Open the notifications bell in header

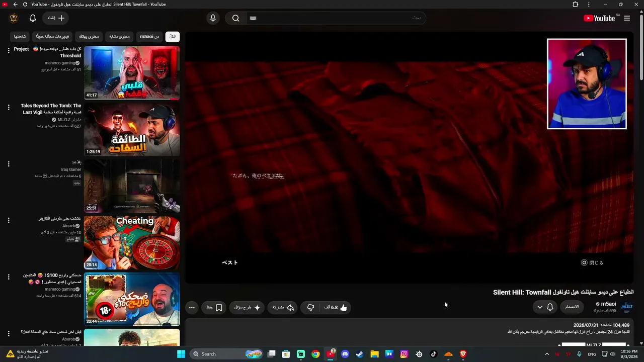click(33, 18)
